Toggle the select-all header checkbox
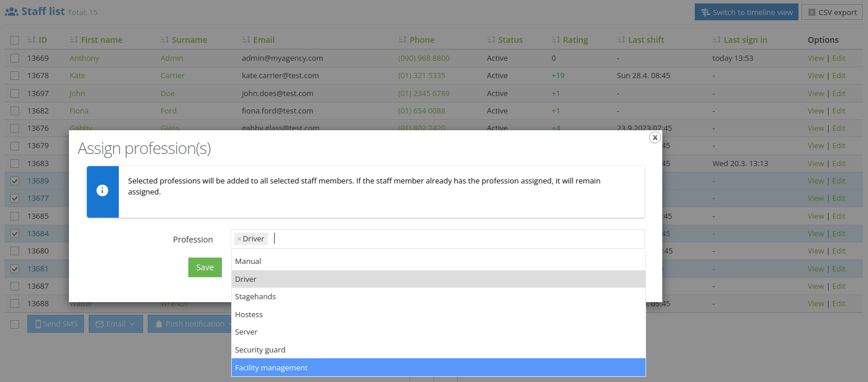 [15, 41]
